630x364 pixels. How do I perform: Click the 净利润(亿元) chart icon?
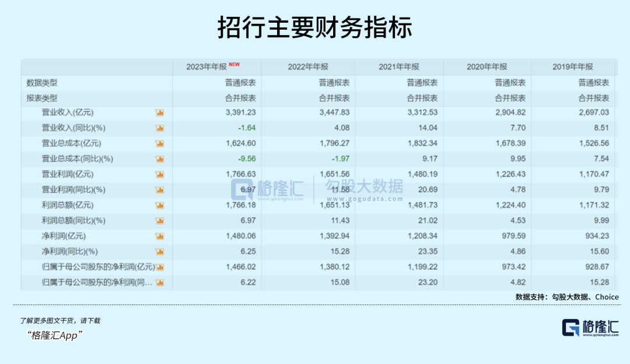coord(159,236)
